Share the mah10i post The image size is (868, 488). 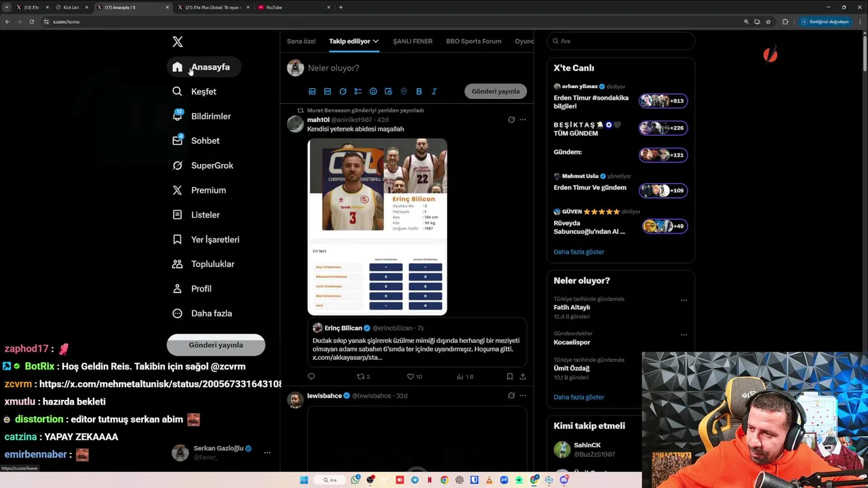point(523,376)
